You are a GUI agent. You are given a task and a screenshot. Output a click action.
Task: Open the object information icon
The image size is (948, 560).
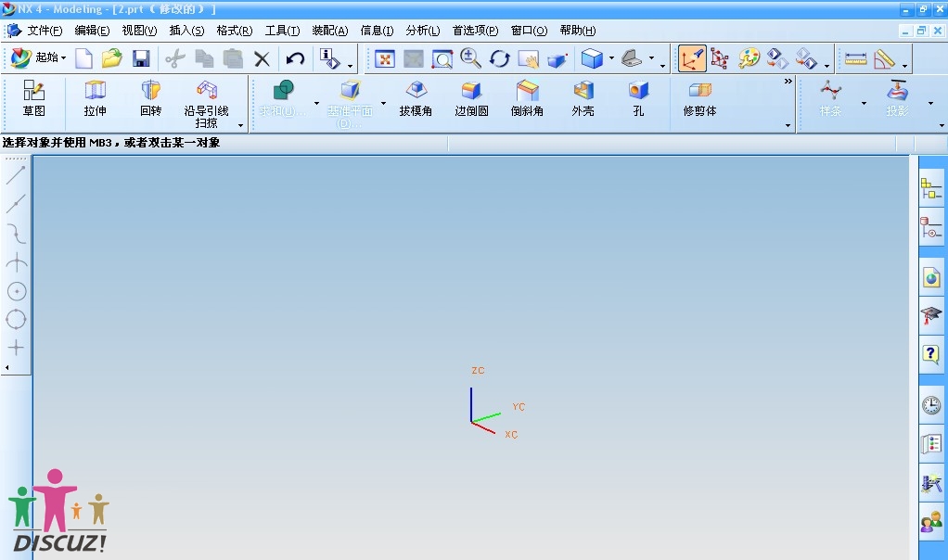[329, 58]
